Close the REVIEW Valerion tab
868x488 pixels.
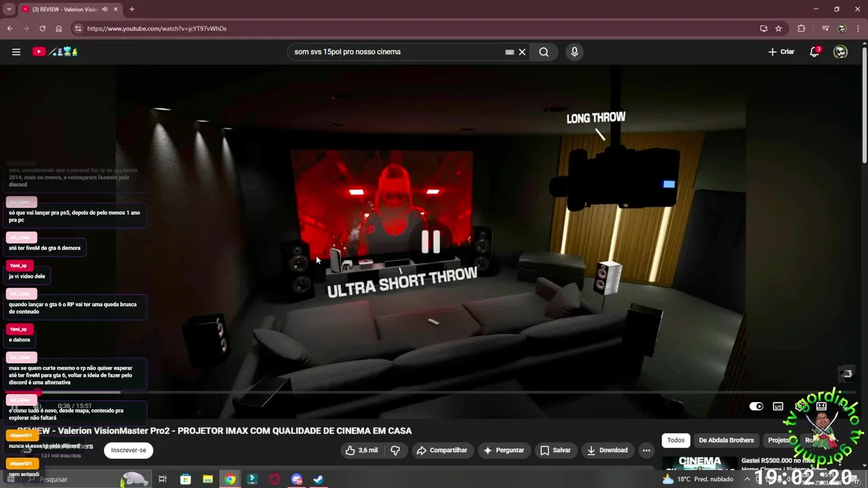click(x=116, y=9)
